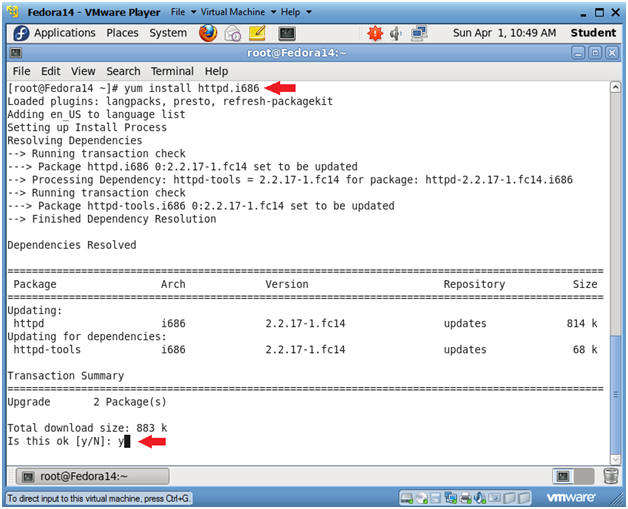This screenshot has height=509, width=628.
Task: Open terminal File menu
Action: pyautogui.click(x=21, y=71)
